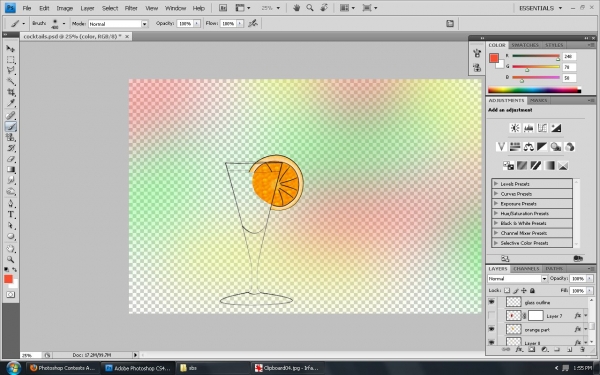Hide the glass outline layer

(491, 302)
